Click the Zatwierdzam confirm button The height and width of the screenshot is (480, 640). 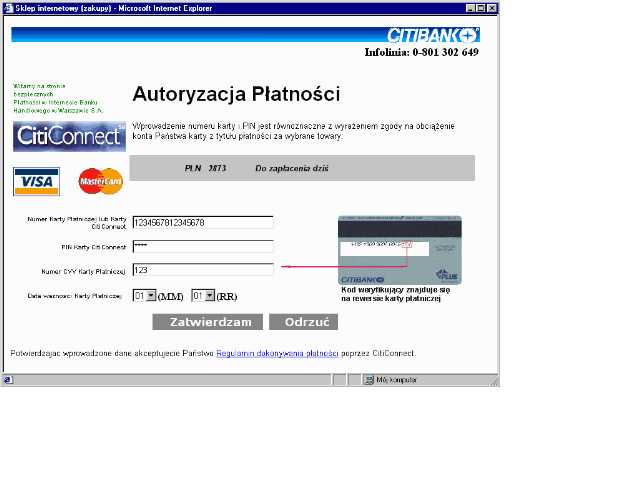[x=207, y=322]
